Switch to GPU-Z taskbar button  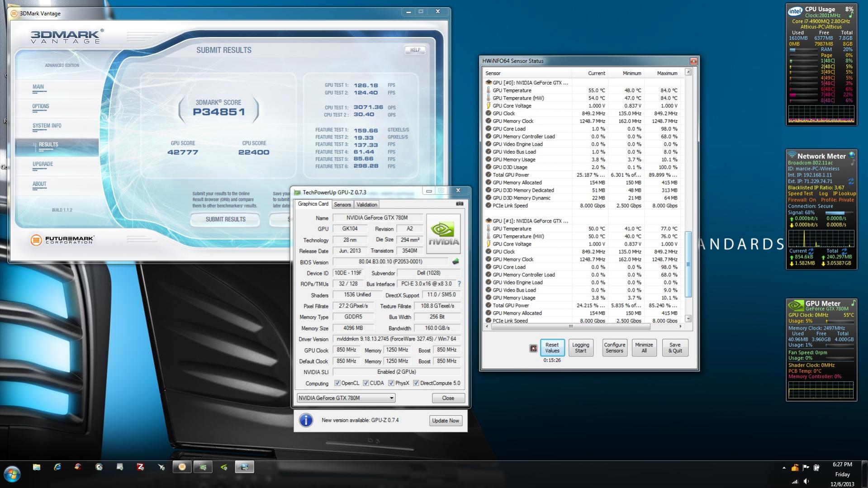(x=203, y=467)
